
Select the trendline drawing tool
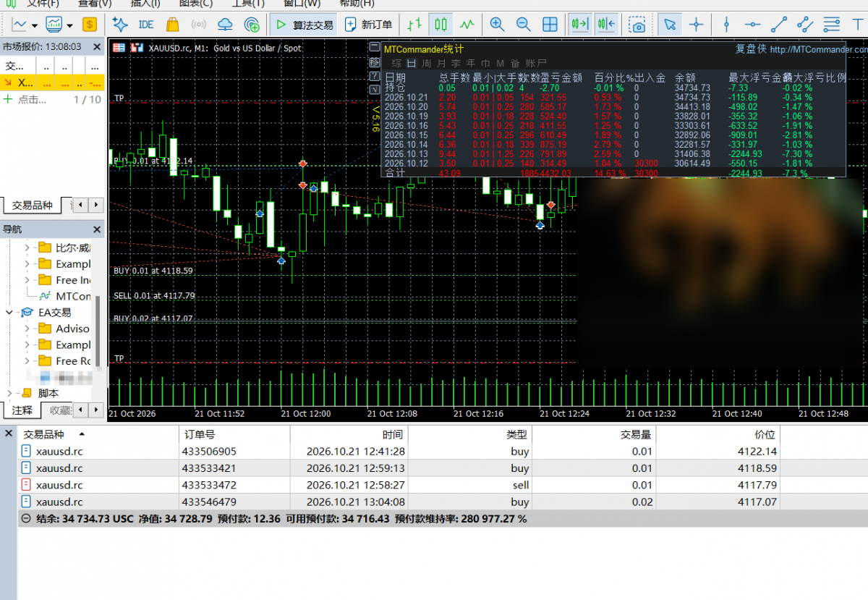point(779,25)
